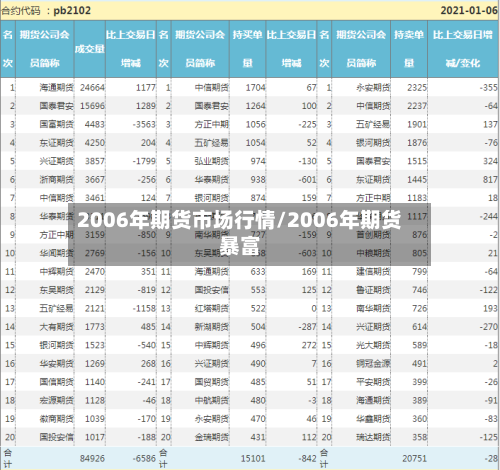Select the volume value 3461

95,198
